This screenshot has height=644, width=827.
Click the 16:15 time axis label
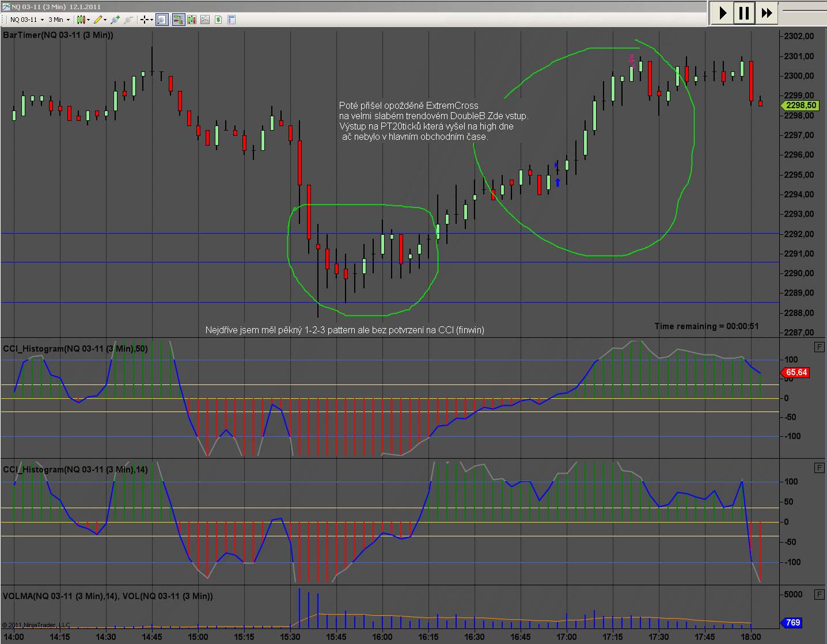428,637
